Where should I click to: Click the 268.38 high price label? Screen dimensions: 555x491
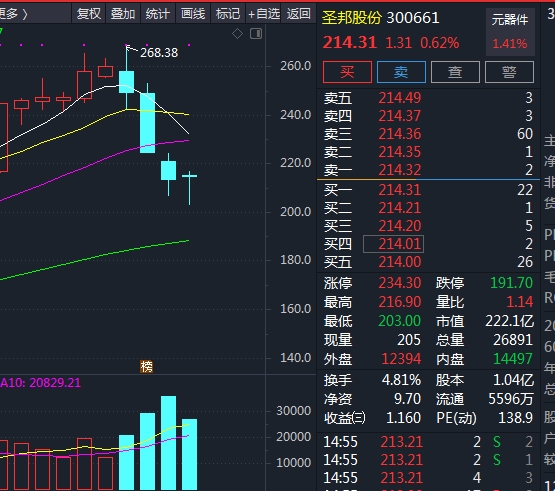click(159, 53)
